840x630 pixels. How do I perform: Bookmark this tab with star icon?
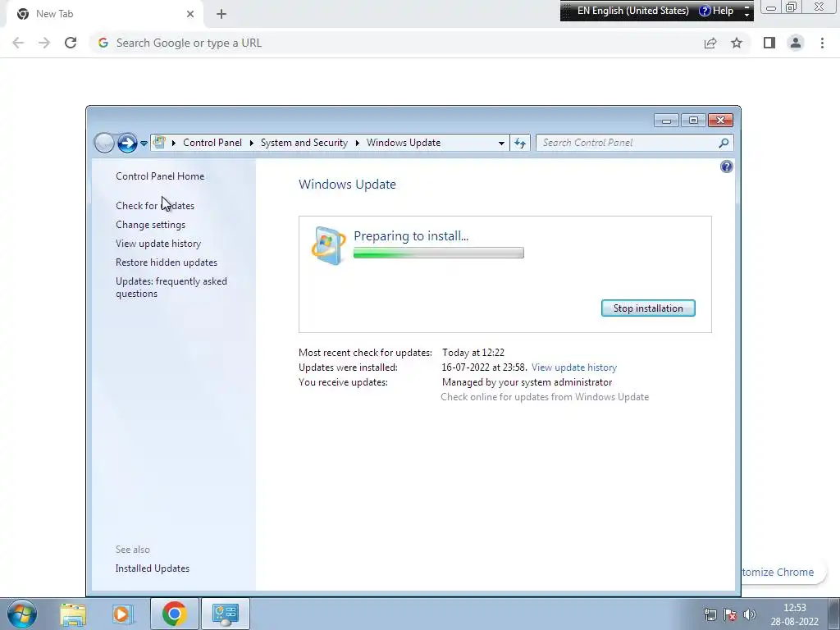click(x=737, y=43)
